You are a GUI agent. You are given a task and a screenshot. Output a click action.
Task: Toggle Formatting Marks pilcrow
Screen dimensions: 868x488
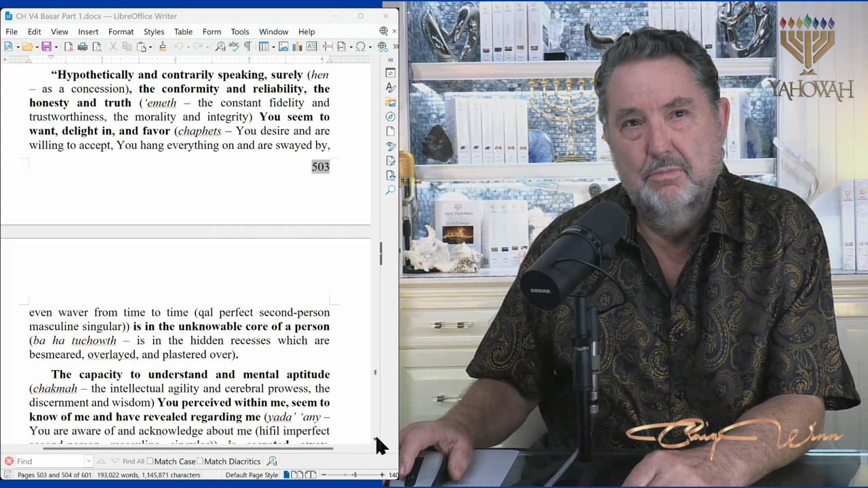click(248, 47)
